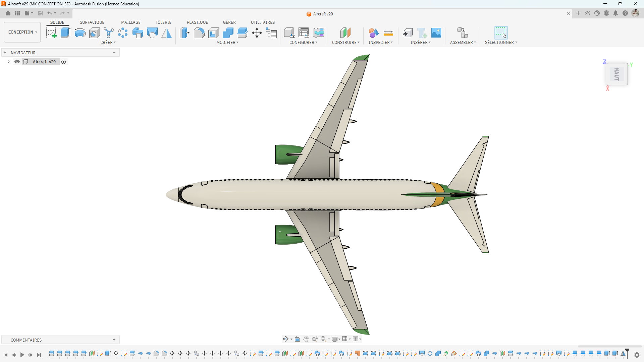
Task: Click the Insert Canvas image icon
Action: pos(436,33)
